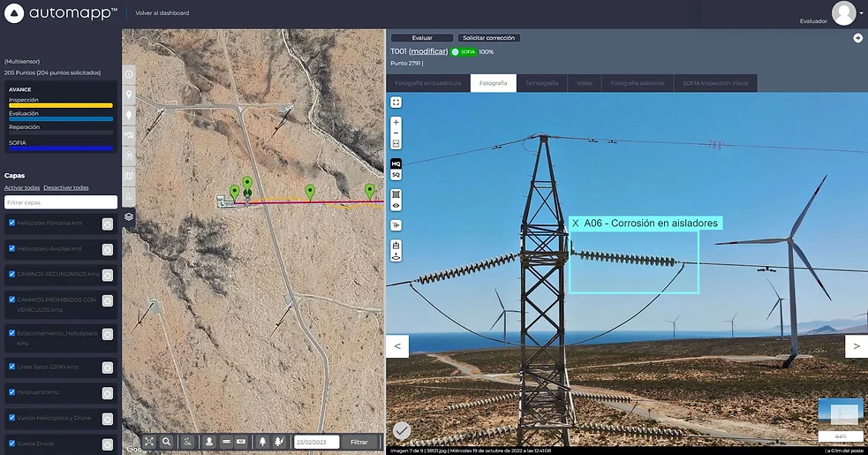Click the modificar link next to T001
This screenshot has height=455, width=868.
pos(428,51)
